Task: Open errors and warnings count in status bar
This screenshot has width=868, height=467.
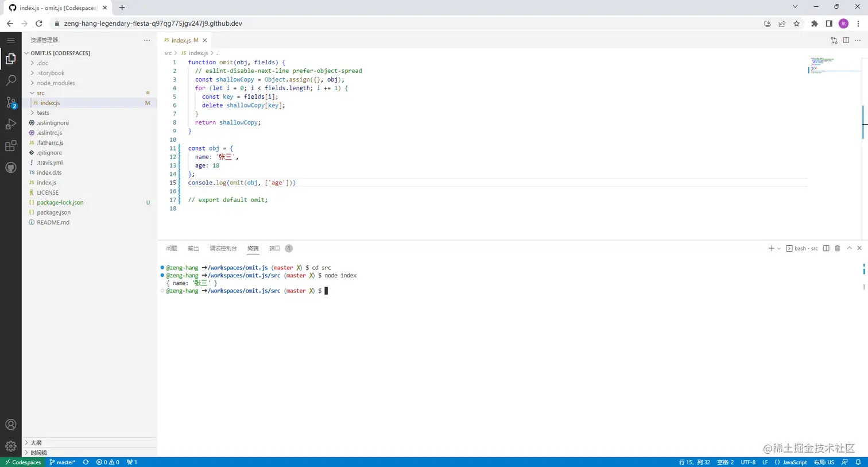Action: tap(108, 462)
